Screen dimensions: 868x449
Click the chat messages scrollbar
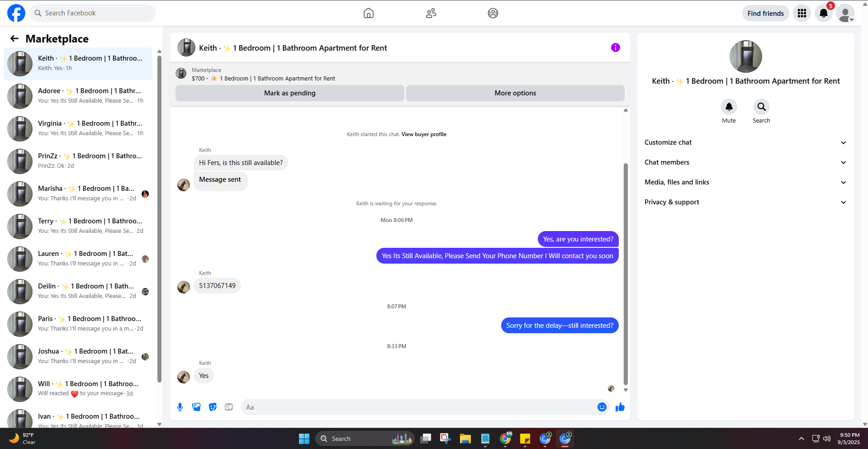(626, 274)
